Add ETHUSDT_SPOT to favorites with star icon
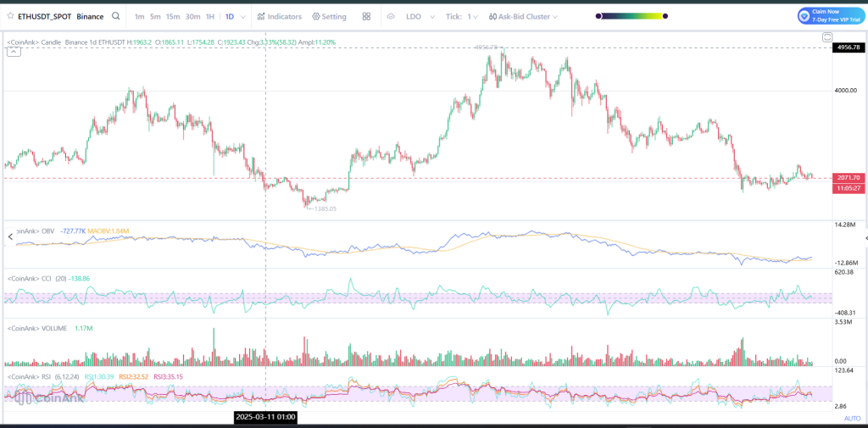Screen dimensions: 868x428 tap(9, 16)
